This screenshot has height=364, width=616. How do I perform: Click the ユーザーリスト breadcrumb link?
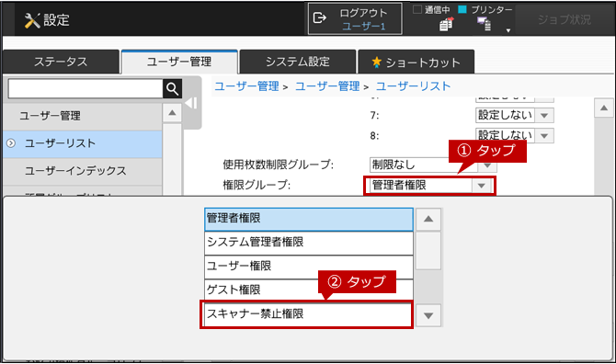click(x=413, y=86)
